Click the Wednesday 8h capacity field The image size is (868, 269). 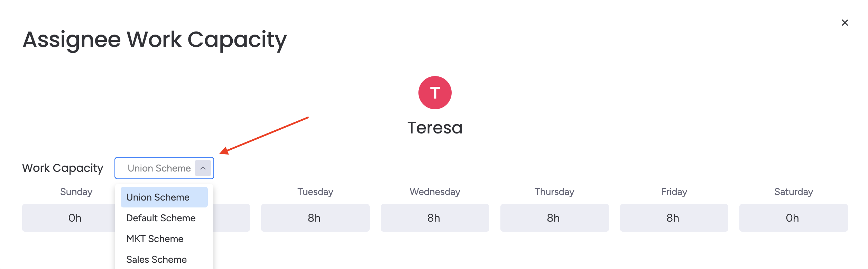(435, 218)
